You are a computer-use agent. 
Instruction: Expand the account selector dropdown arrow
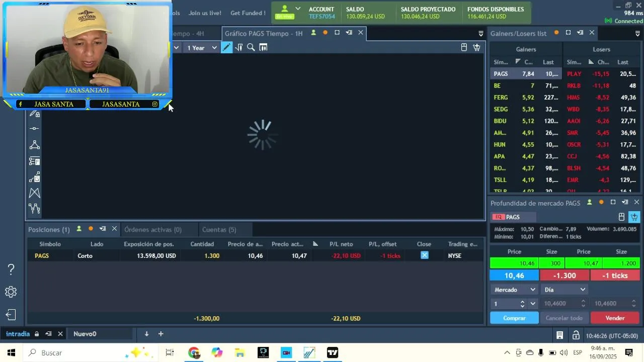coord(298,9)
